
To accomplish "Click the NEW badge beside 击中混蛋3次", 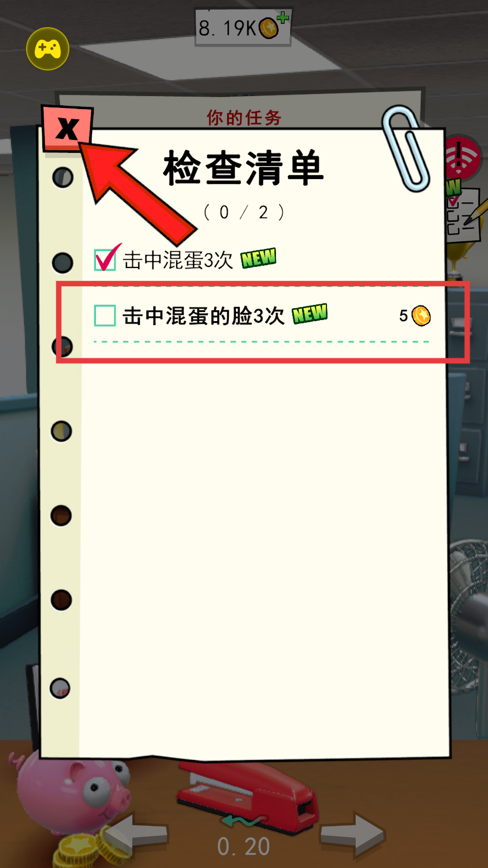I will click(259, 258).
